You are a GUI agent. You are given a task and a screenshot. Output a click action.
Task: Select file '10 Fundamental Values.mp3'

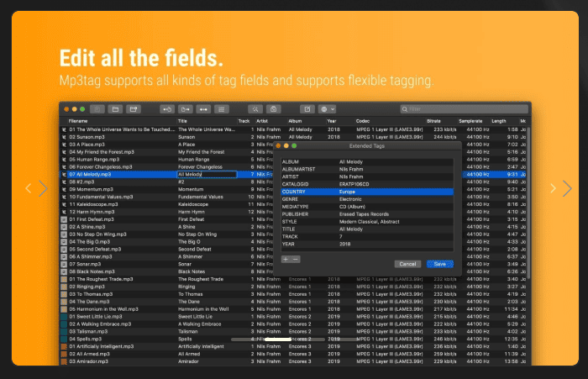(x=101, y=197)
